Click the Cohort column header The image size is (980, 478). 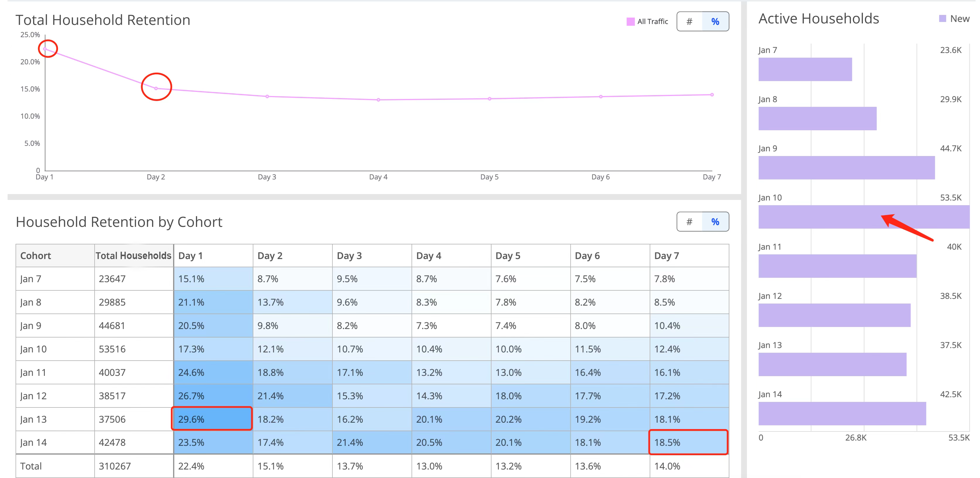pyautogui.click(x=55, y=256)
